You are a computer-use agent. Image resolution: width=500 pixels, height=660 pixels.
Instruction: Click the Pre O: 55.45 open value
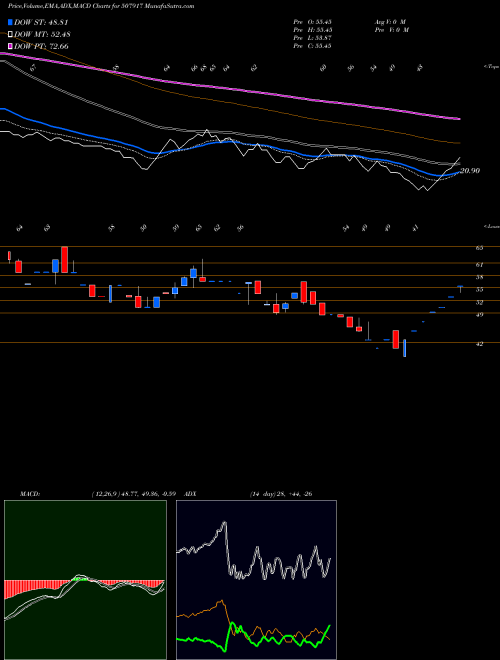pyautogui.click(x=312, y=22)
